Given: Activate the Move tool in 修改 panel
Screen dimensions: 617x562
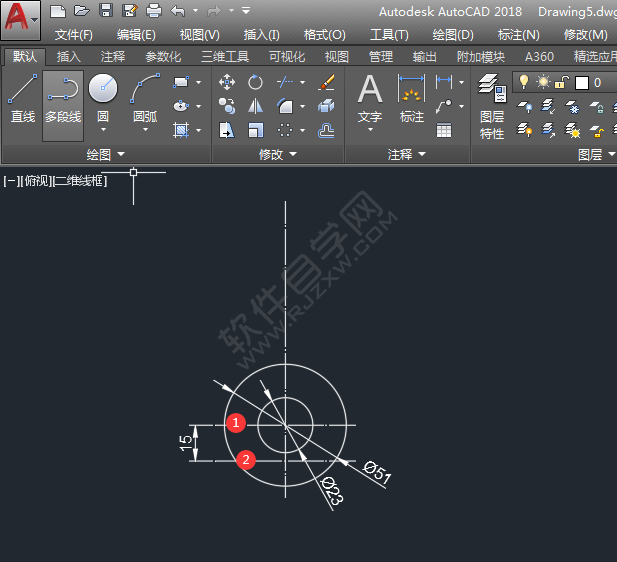Looking at the screenshot, I should tap(227, 82).
